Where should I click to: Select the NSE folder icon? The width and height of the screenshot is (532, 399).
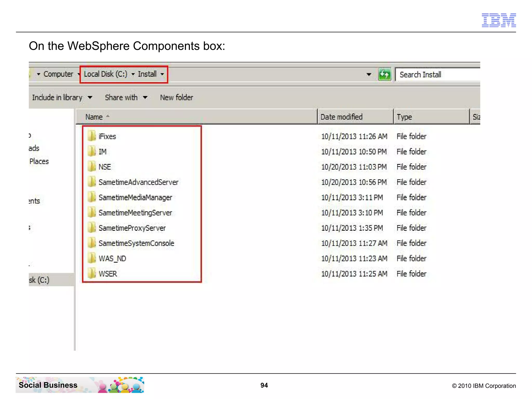[x=92, y=167]
